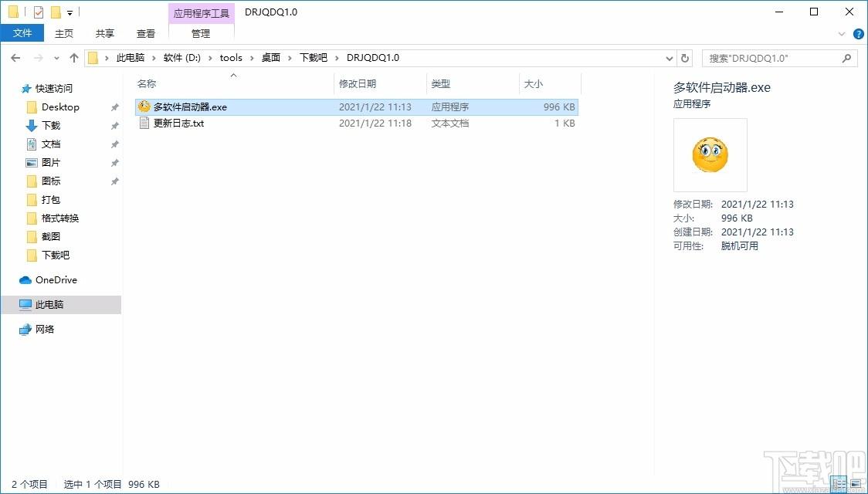
Task: Expand the ribbon display options chevron
Action: tap(842, 33)
